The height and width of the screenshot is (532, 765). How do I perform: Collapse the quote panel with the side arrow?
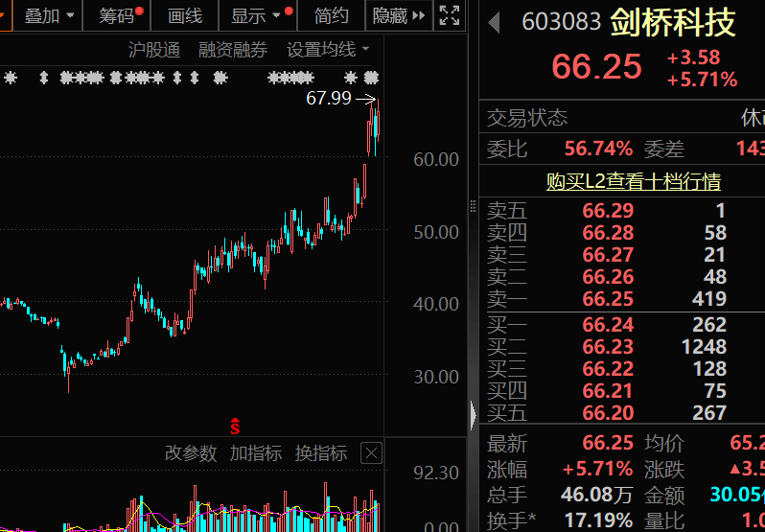(x=473, y=416)
